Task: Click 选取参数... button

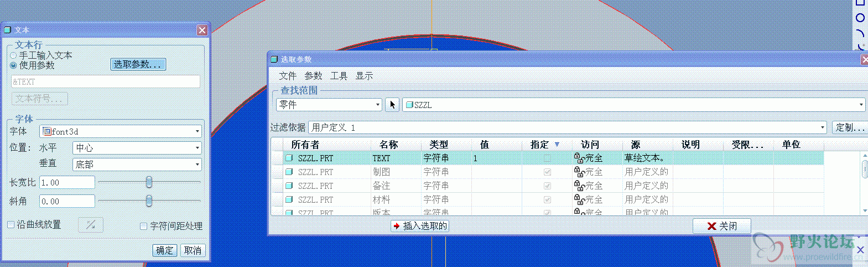Action: click(138, 64)
